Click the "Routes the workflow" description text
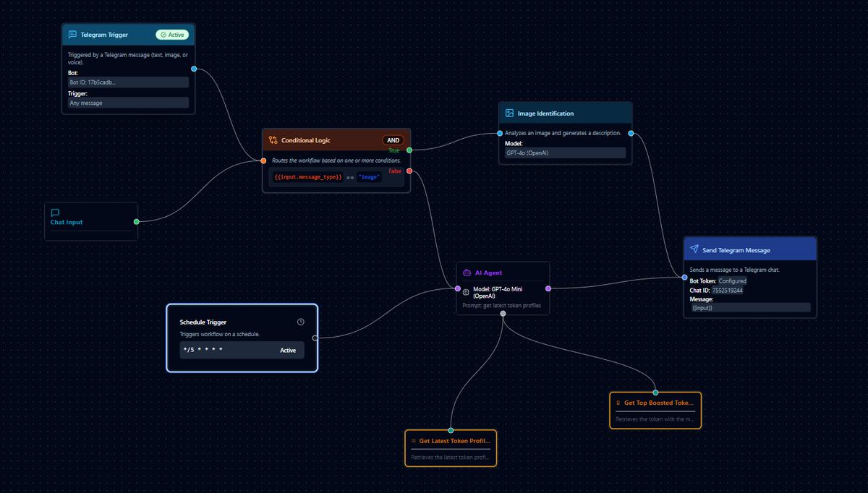This screenshot has height=493, width=868. (x=336, y=160)
